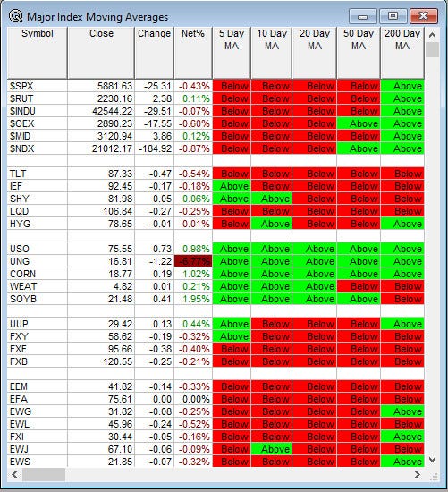Click the horizontal scrollbar thumb
This screenshot has width=448, height=492.
[x=44, y=475]
